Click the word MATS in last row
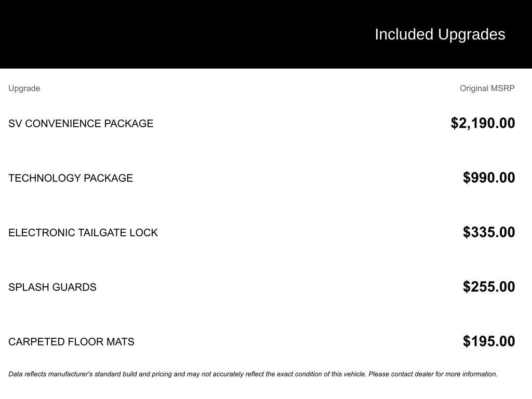This screenshot has height=399, width=532. [x=120, y=342]
